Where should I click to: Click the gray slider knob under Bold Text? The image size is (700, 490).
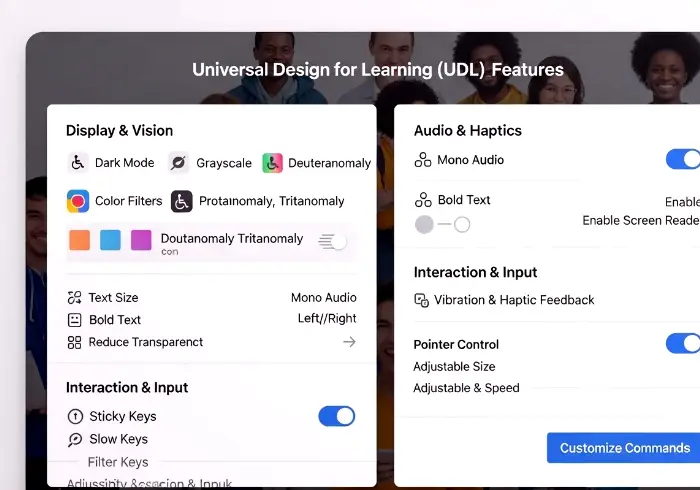(x=424, y=224)
